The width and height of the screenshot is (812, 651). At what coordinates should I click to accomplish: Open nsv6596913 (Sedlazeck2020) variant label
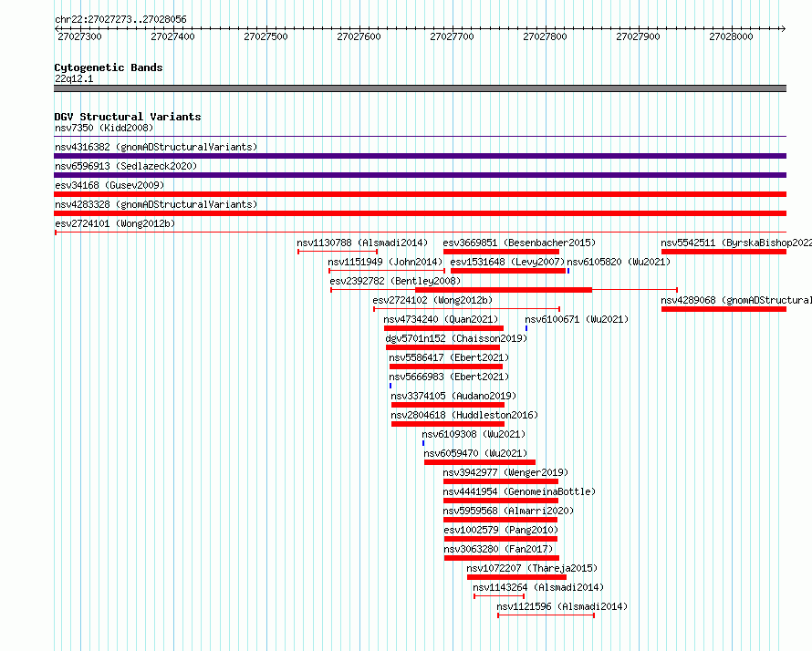pyautogui.click(x=126, y=166)
